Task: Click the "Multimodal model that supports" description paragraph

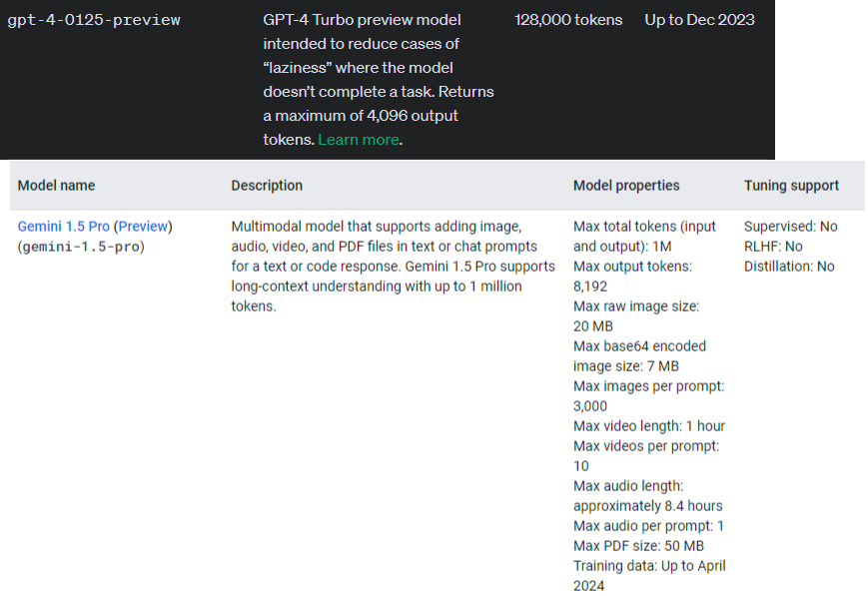Action: click(393, 267)
